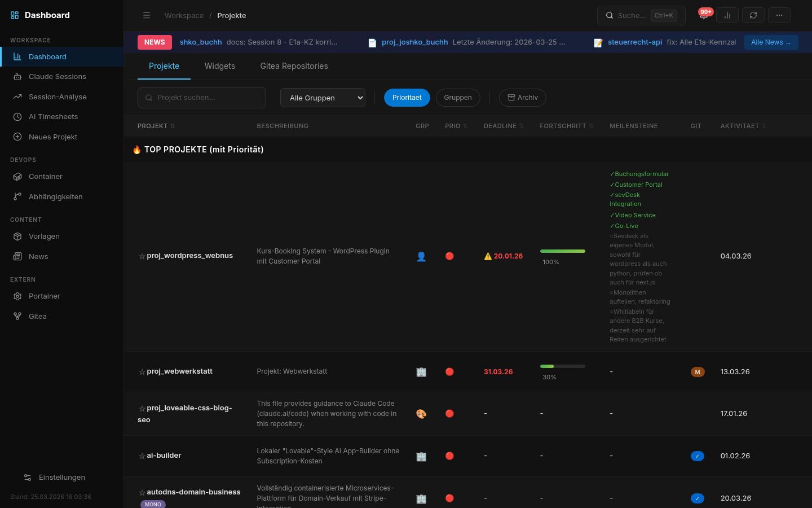This screenshot has height=508, width=812.
Task: Open the Gitea Repositories tab
Action: click(x=294, y=66)
